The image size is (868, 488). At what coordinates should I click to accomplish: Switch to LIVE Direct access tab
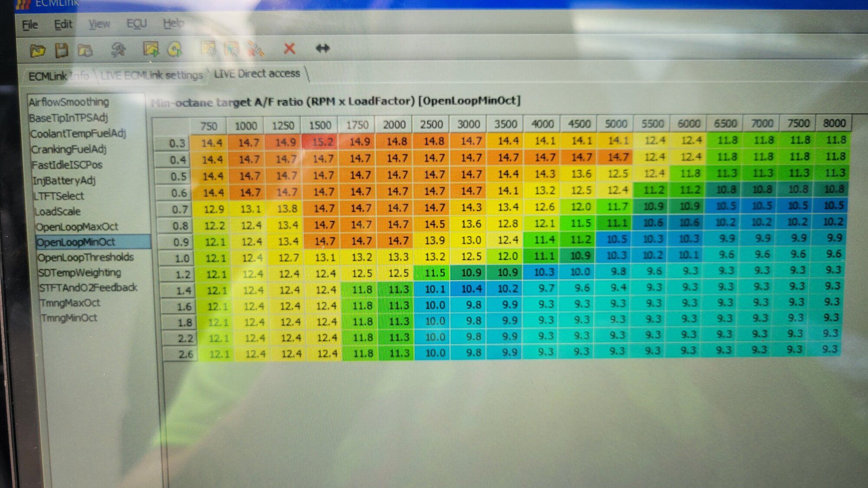pyautogui.click(x=257, y=73)
